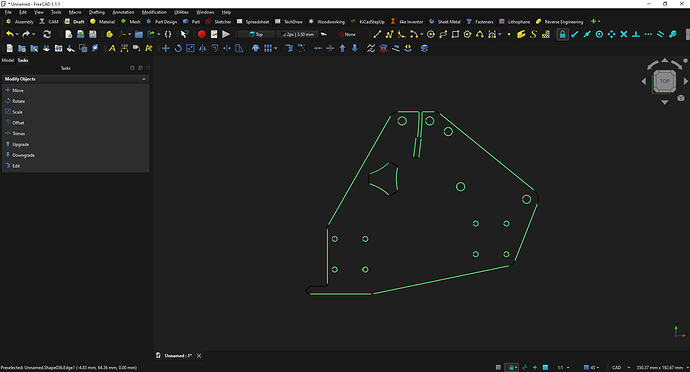
Task: Open the dimensions units dropdown in status bar
Action: [x=662, y=367]
